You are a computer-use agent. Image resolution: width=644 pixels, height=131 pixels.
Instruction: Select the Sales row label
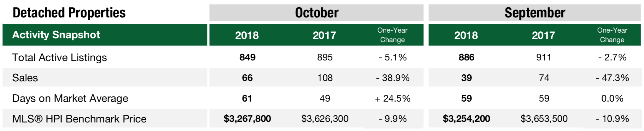(25, 78)
